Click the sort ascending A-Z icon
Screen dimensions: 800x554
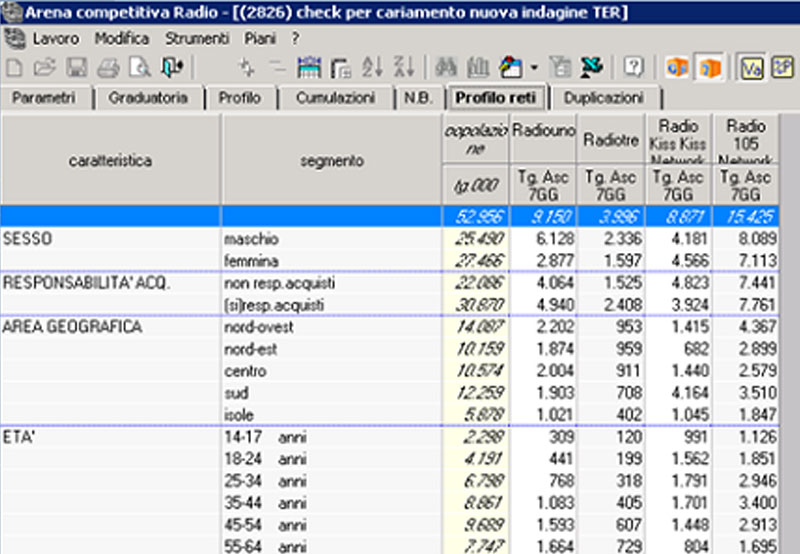(372, 67)
